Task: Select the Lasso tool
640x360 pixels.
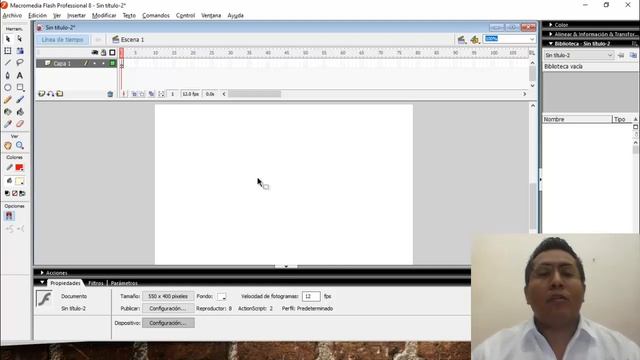Action: pyautogui.click(x=20, y=63)
